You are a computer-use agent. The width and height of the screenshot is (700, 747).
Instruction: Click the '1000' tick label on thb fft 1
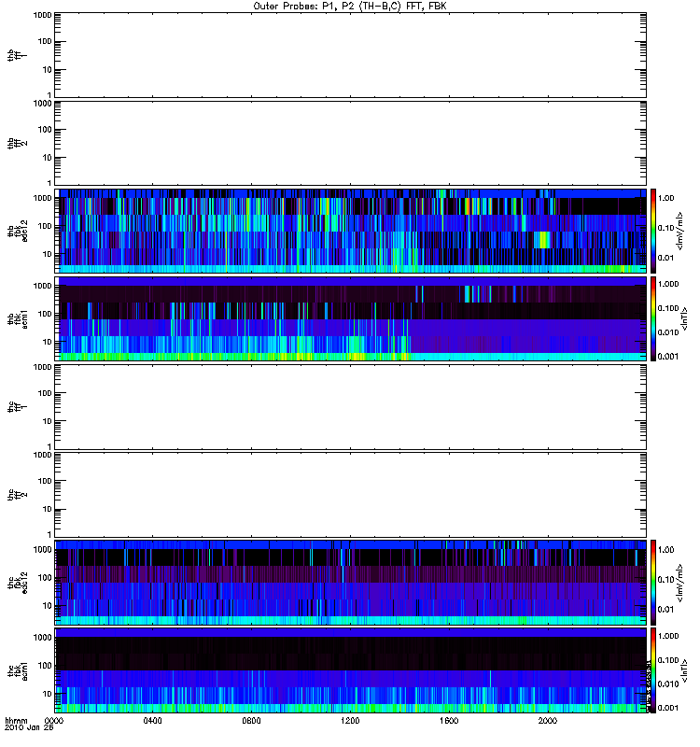(x=42, y=15)
